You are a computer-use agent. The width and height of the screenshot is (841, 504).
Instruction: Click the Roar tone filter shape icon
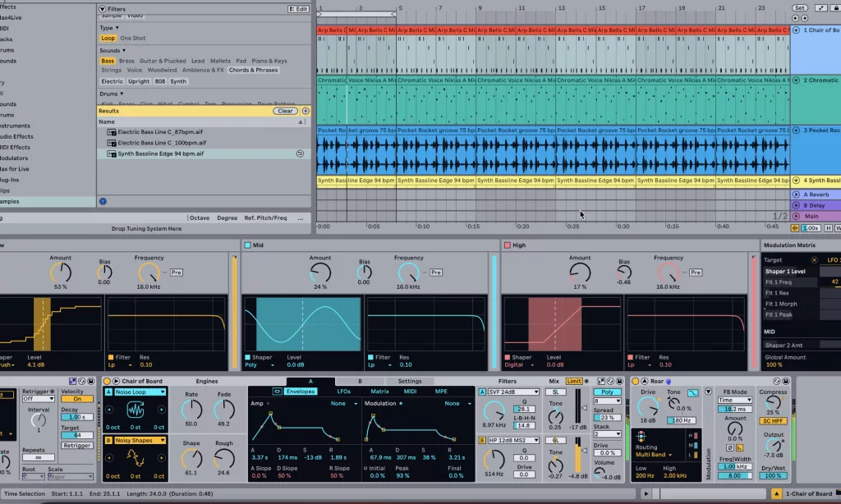[x=692, y=393]
